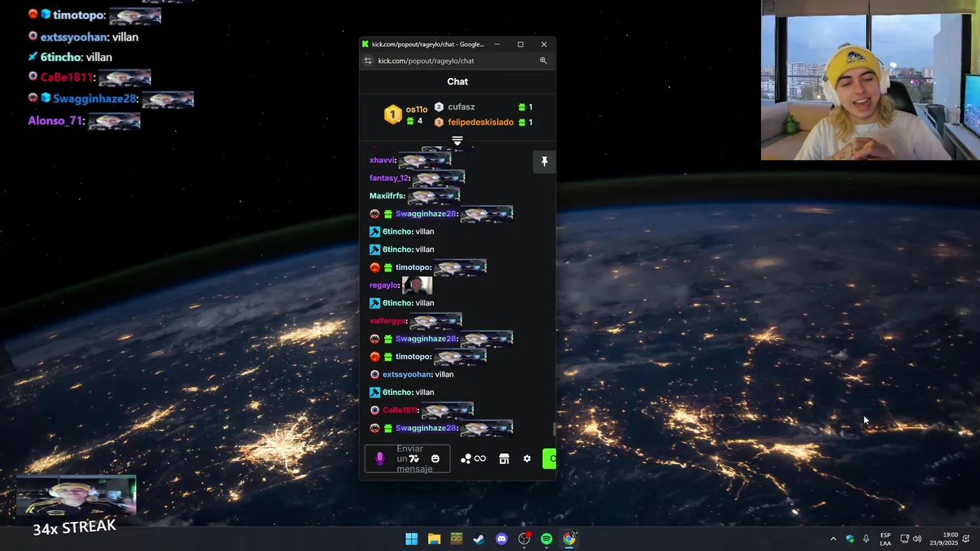The width and height of the screenshot is (980, 551).
Task: Open the volume speaker tray icon
Action: (917, 539)
